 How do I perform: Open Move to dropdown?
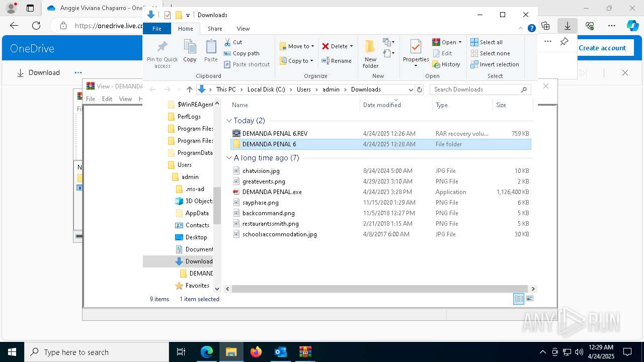pyautogui.click(x=297, y=46)
